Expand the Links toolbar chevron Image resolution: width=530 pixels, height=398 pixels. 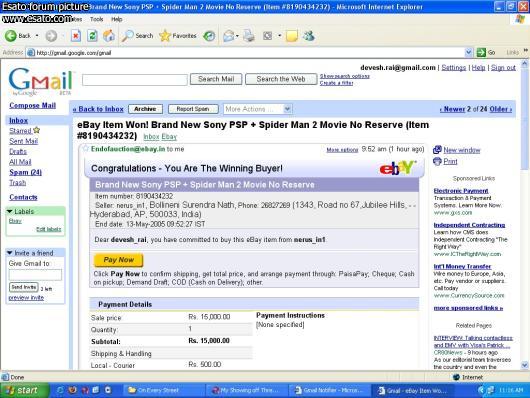click(x=526, y=51)
